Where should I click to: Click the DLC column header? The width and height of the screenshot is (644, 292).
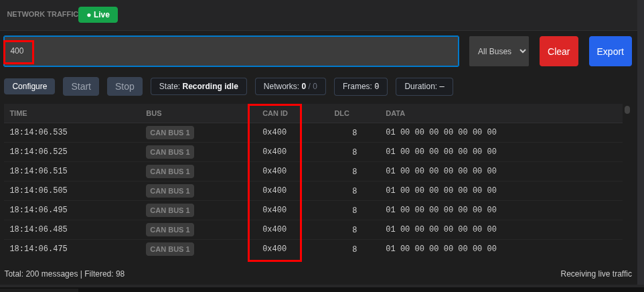pyautogui.click(x=341, y=113)
